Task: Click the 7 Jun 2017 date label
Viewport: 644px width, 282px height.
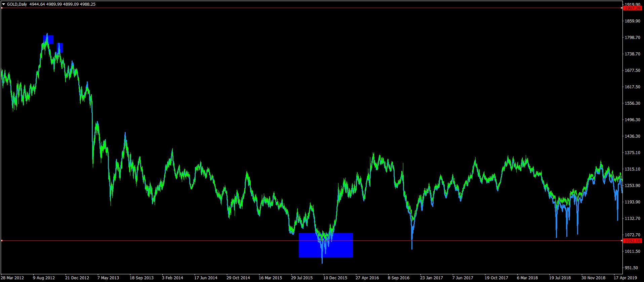Action: [x=463, y=278]
